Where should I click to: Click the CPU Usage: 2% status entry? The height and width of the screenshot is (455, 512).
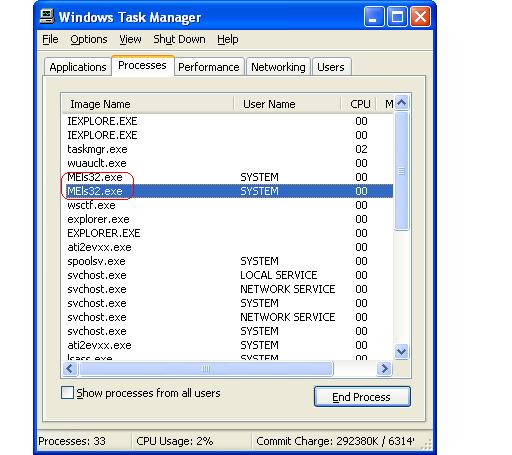pyautogui.click(x=175, y=441)
